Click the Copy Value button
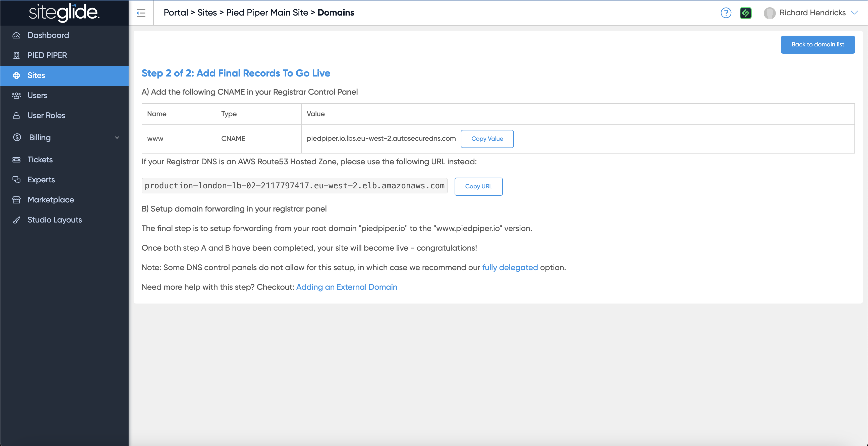The image size is (868, 446). tap(487, 139)
